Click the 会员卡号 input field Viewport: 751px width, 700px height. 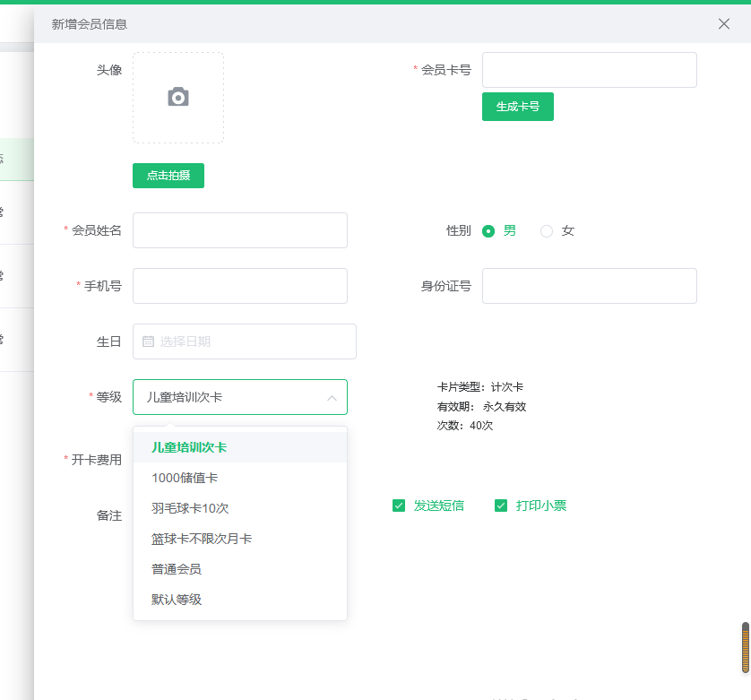click(589, 69)
